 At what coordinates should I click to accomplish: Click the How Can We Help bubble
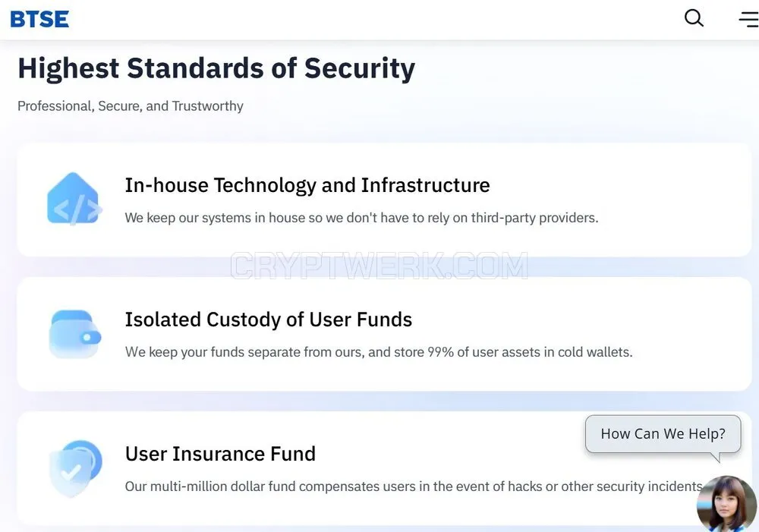click(663, 434)
